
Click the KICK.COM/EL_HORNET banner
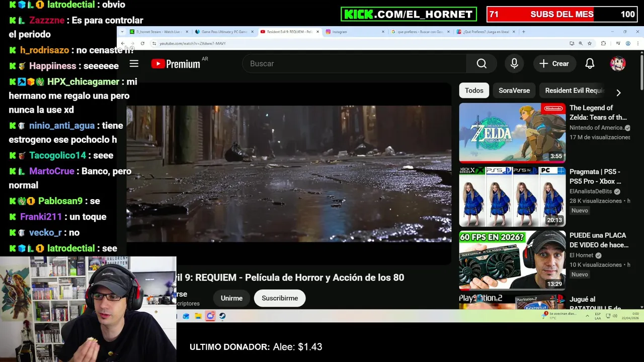point(409,14)
